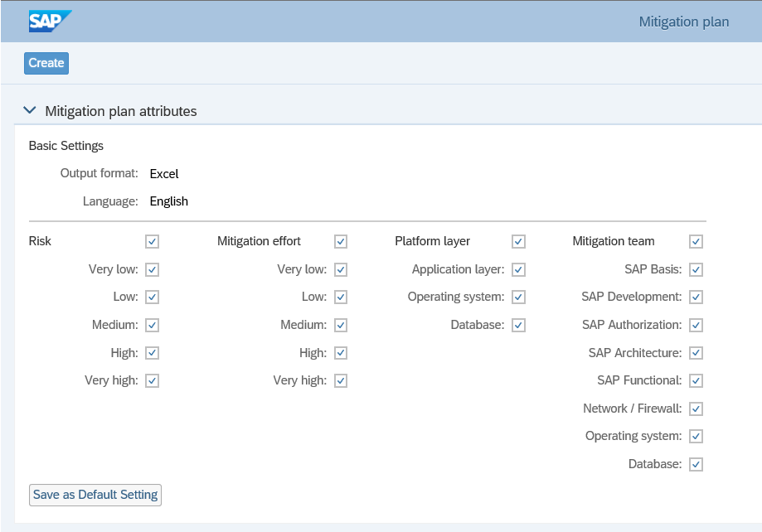Click the SAP logo icon
Viewport: 762px width, 532px height.
50,22
